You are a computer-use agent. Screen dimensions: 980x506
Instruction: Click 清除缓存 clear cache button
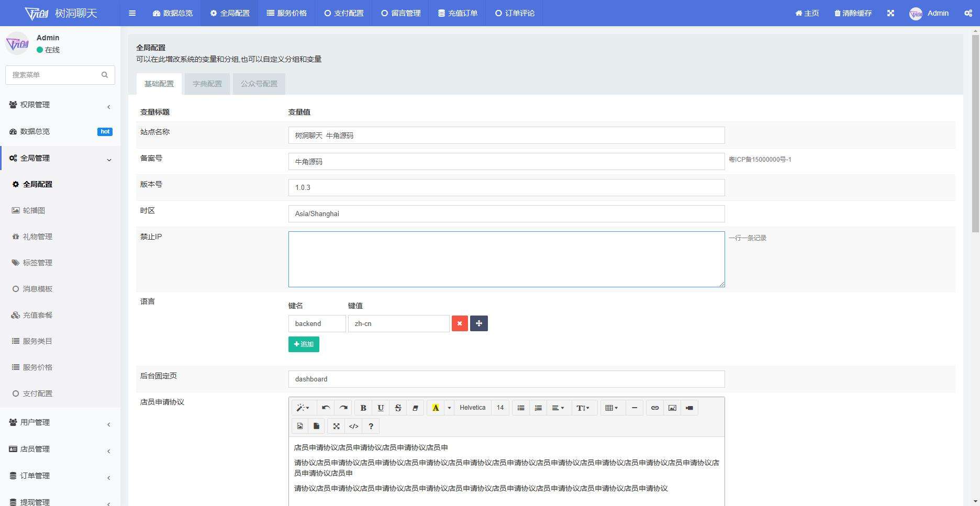[853, 13]
